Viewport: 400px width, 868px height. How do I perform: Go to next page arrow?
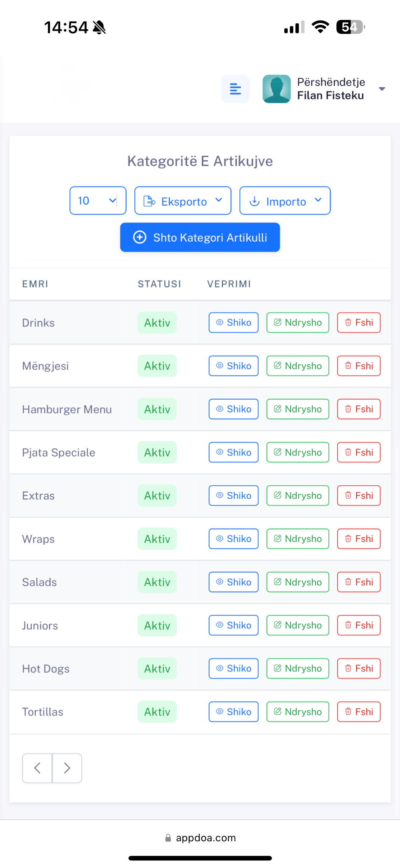[67, 768]
